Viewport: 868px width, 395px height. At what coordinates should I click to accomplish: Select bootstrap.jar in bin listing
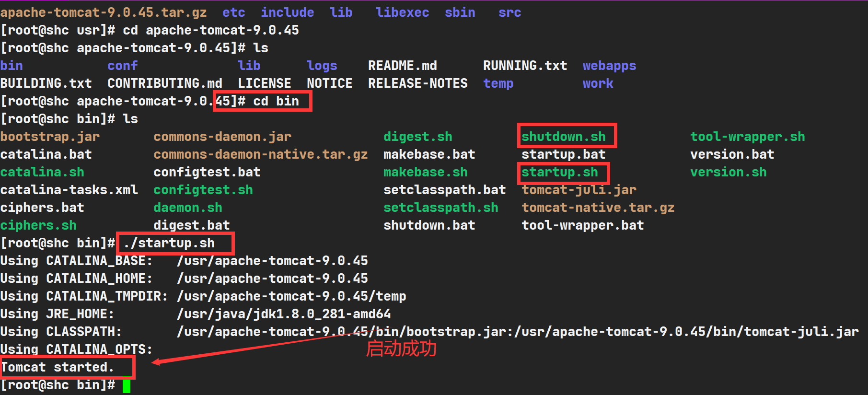(x=50, y=137)
